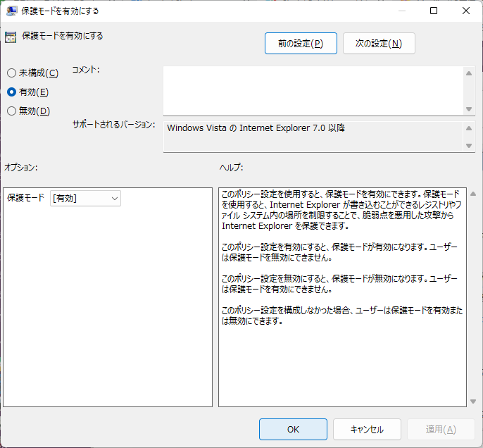Image resolution: width=483 pixels, height=448 pixels.
Task: Click help text starting このポリシー設定を使用すると
Action: coord(341,210)
